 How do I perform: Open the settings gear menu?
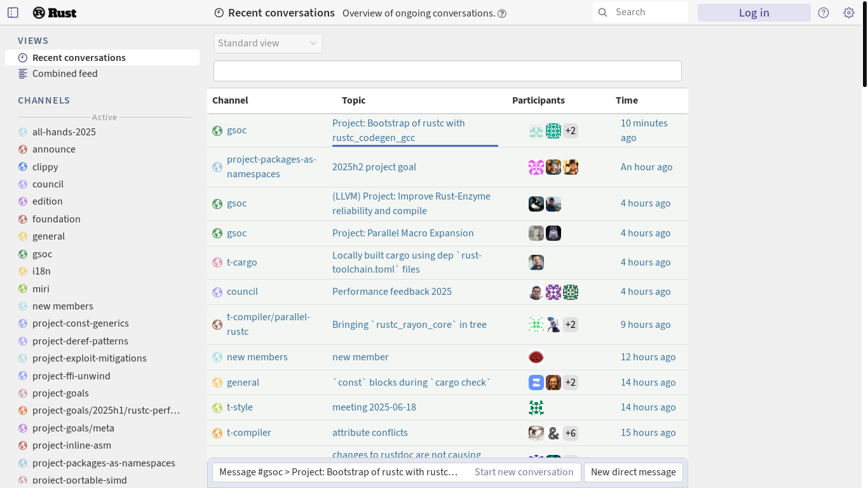pos(849,13)
